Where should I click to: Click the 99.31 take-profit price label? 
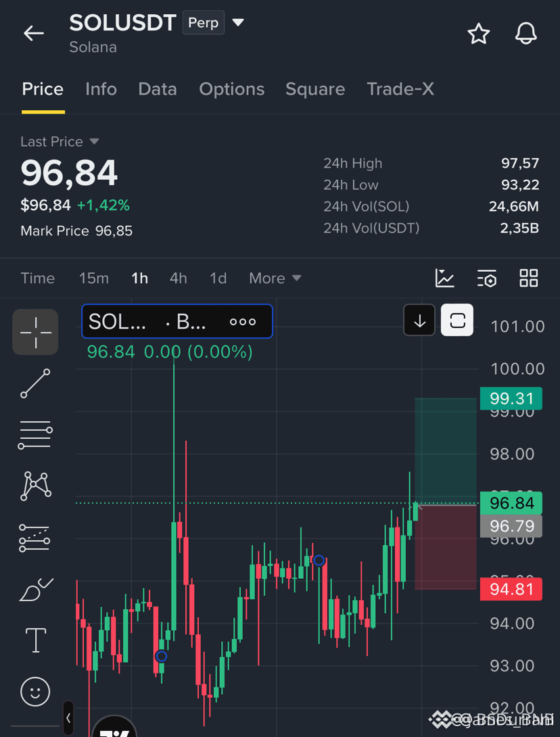tap(511, 398)
